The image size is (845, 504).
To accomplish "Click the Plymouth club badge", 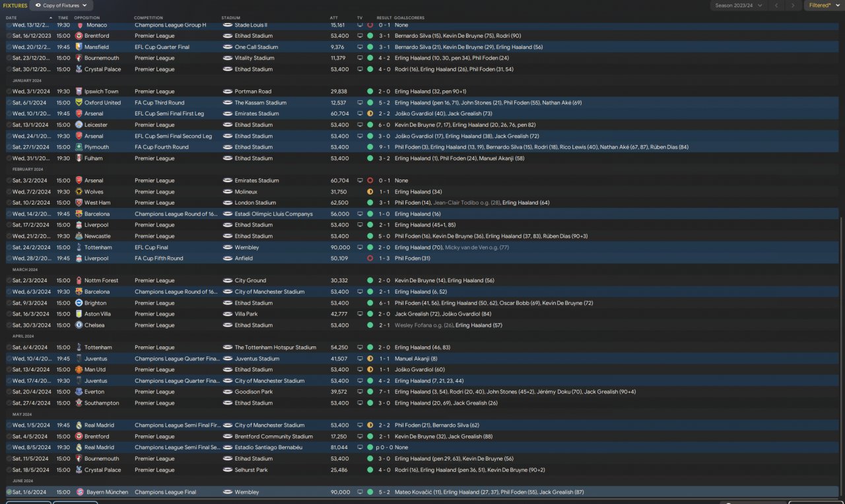I will tap(79, 147).
